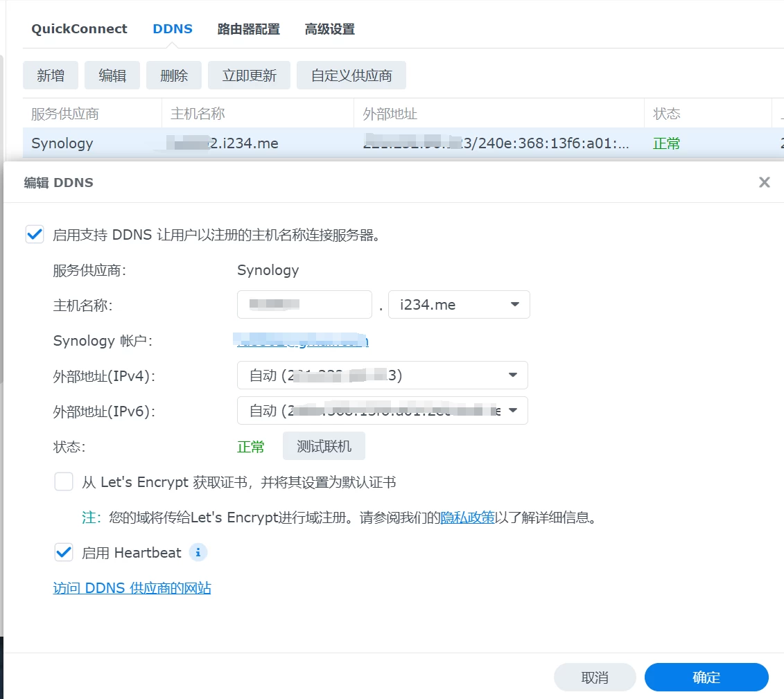Click 测试联机 button
Image resolution: width=784 pixels, height=699 pixels.
pos(324,446)
